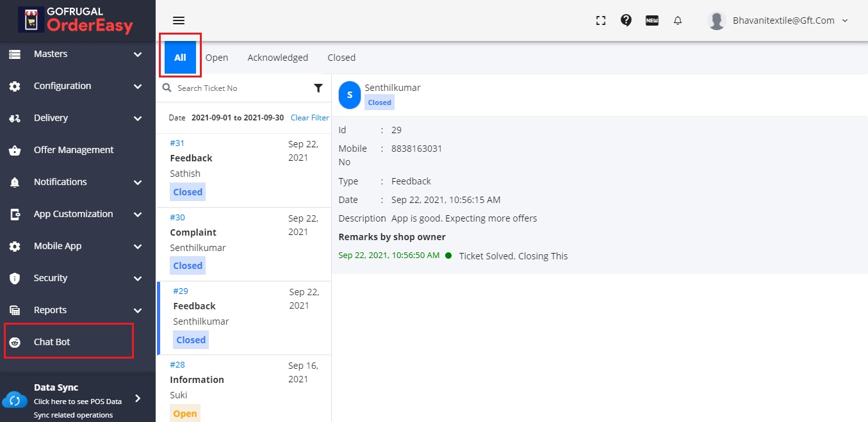Click Senthilkumar's avatar circle
The image size is (868, 422).
click(350, 95)
